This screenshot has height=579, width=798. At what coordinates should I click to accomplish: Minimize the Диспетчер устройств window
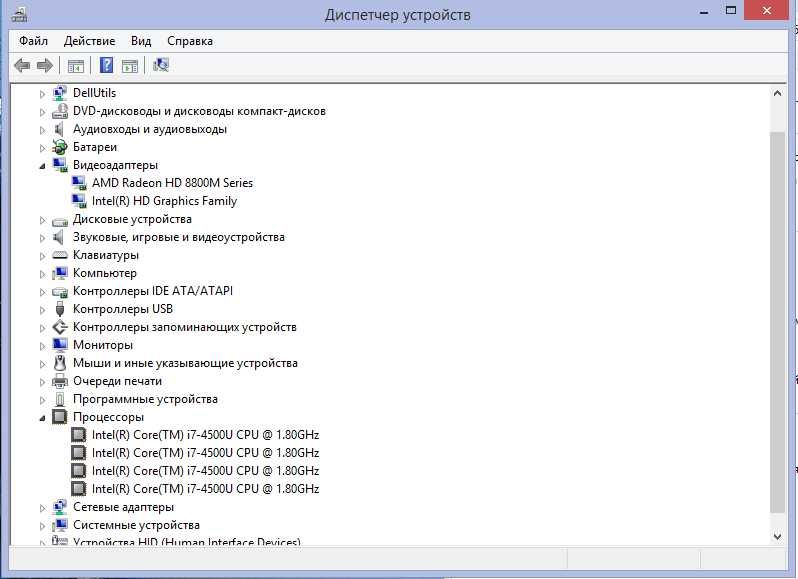click(x=704, y=12)
